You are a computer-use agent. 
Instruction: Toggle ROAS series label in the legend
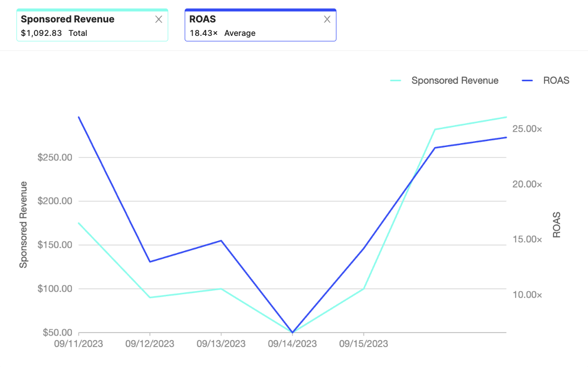(556, 80)
